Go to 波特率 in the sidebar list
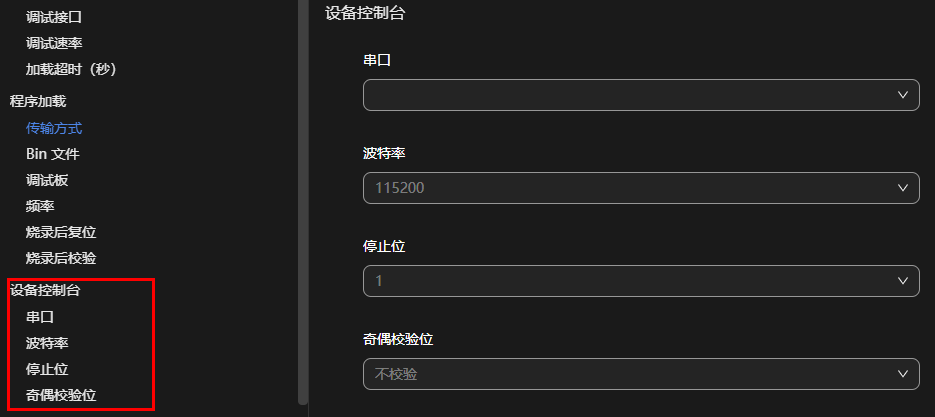This screenshot has height=417, width=935. [47, 343]
